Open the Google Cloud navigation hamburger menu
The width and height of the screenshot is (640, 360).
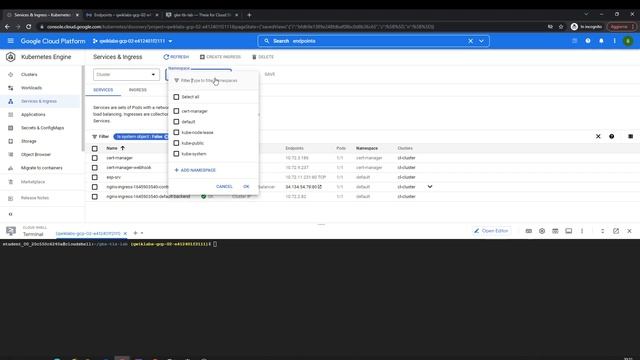pyautogui.click(x=11, y=41)
